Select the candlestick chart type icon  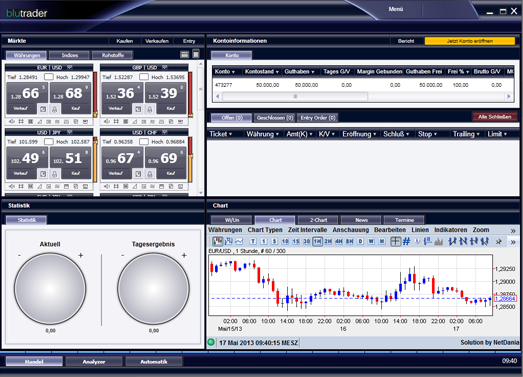pos(217,241)
